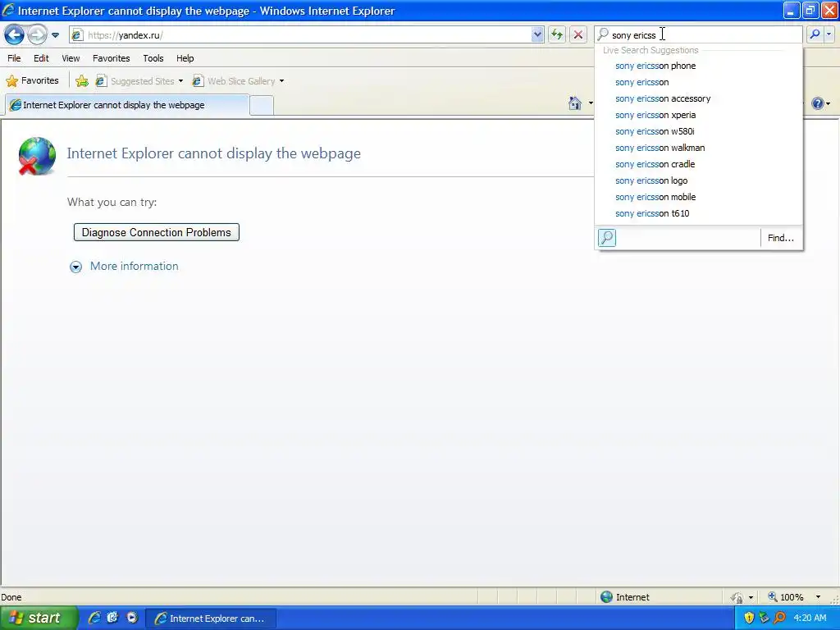The width and height of the screenshot is (840, 630).
Task: Open a new blank tab
Action: coord(262,106)
